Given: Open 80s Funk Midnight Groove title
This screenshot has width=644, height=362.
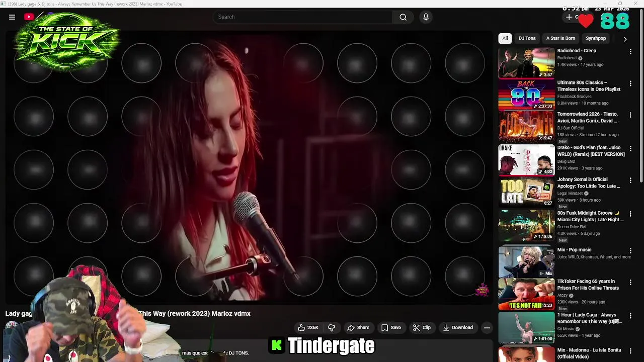Looking at the screenshot, I should tap(590, 216).
